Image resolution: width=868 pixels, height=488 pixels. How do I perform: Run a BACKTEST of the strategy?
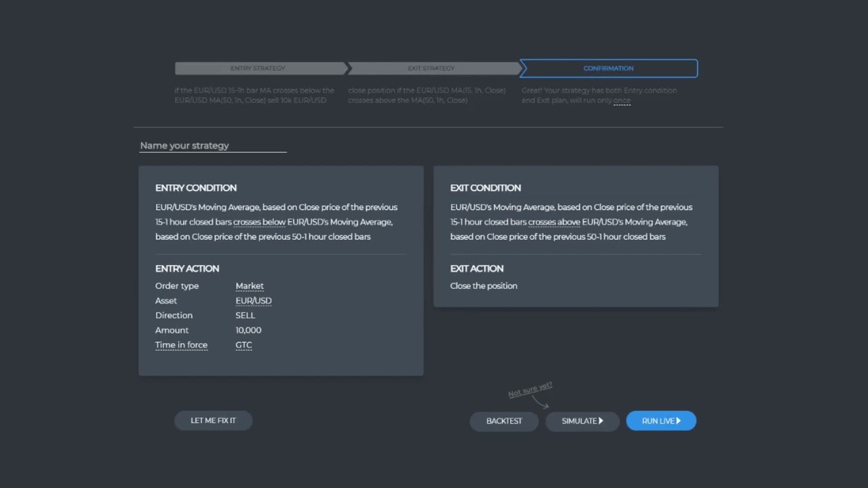[504, 421]
